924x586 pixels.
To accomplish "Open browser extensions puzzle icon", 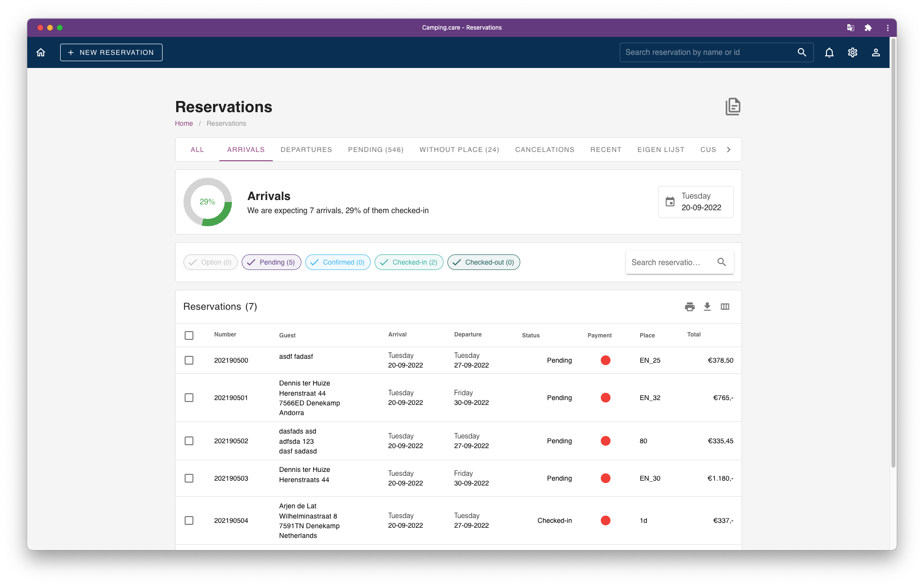I will tap(868, 28).
